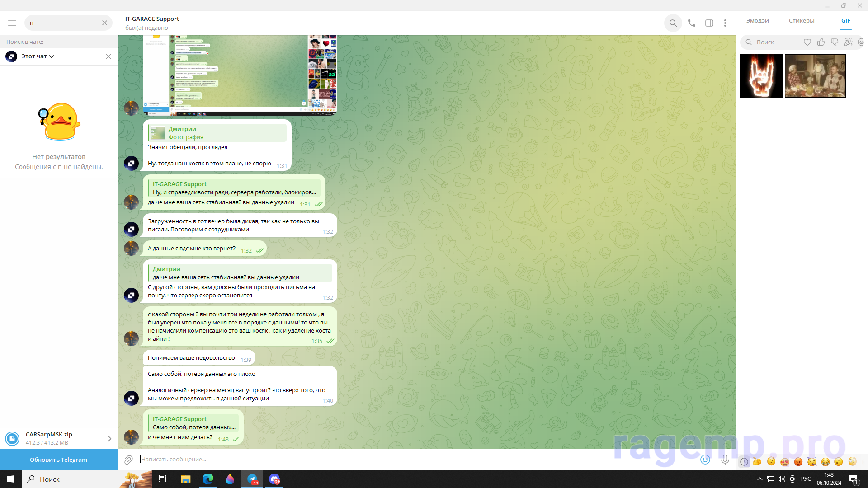Toggle the emoji panel smiley button
Image resolution: width=868 pixels, height=488 pixels.
[x=705, y=460]
